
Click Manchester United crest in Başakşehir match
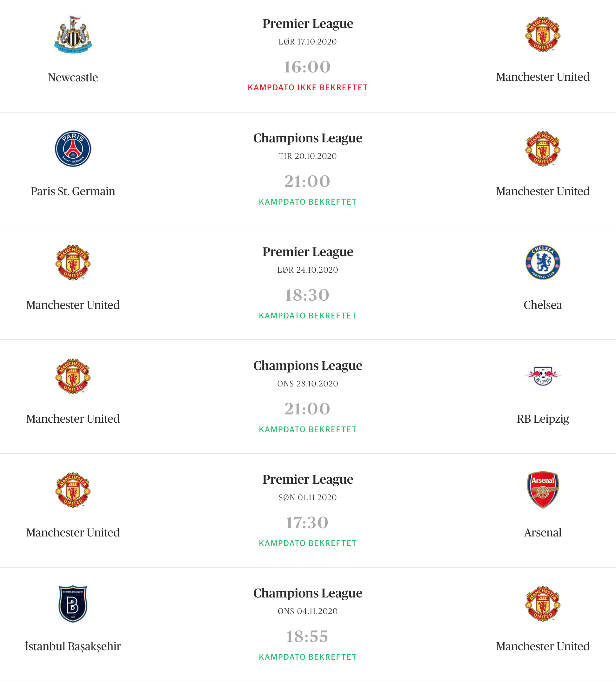[543, 604]
